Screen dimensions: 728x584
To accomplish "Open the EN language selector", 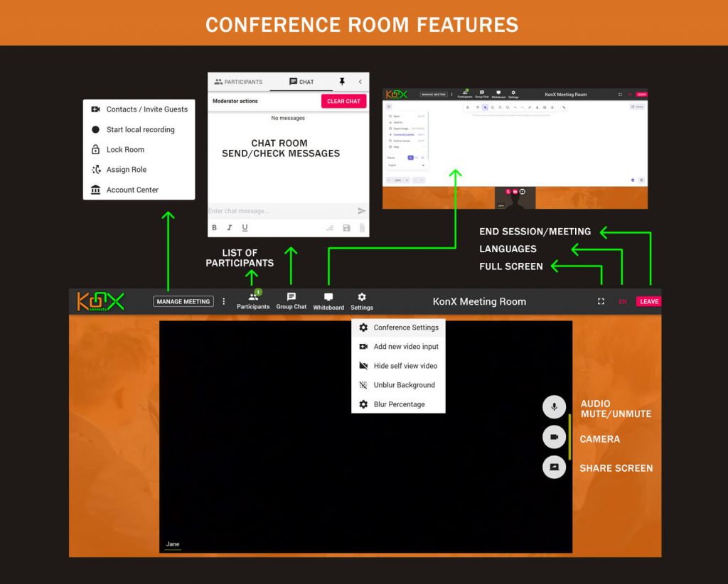I will coord(623,301).
